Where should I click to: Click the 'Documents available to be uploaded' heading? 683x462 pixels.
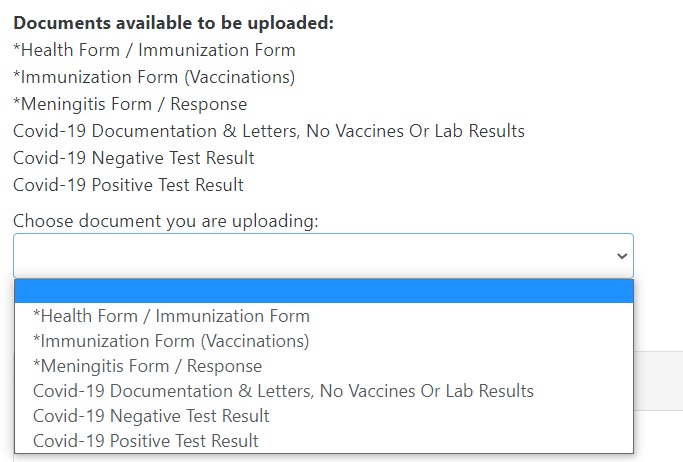[x=173, y=23]
